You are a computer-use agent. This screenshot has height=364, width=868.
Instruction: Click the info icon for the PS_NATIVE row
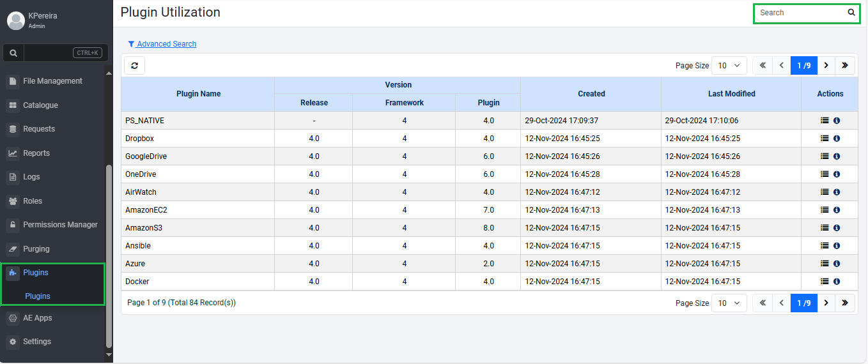tap(837, 121)
